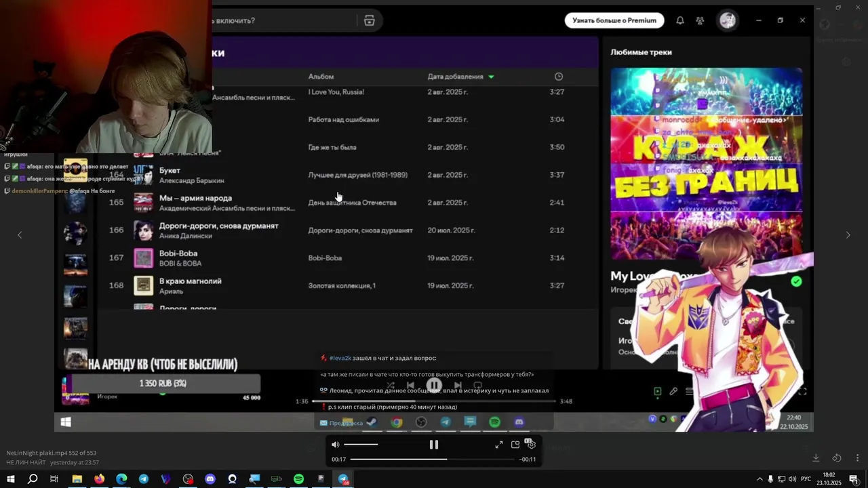Screen dimensions: 868x488
Task: Launch Microsoft Edge from the taskbar
Action: point(121,479)
